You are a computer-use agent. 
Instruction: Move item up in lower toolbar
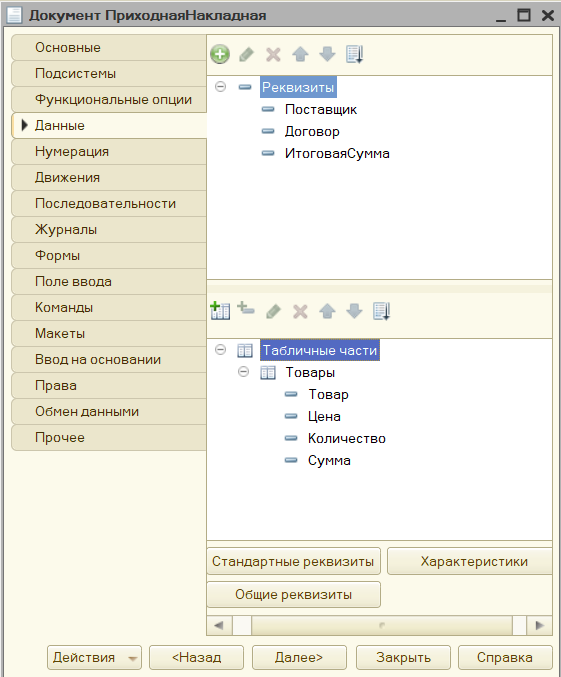click(327, 311)
